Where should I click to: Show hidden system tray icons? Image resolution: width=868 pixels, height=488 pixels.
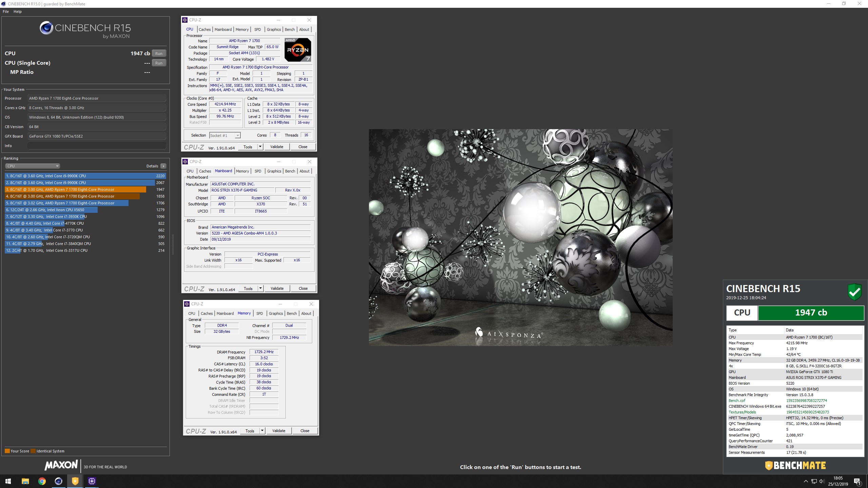click(806, 481)
